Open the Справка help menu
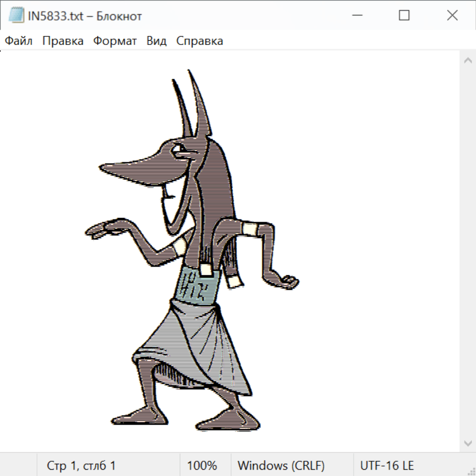 point(199,41)
